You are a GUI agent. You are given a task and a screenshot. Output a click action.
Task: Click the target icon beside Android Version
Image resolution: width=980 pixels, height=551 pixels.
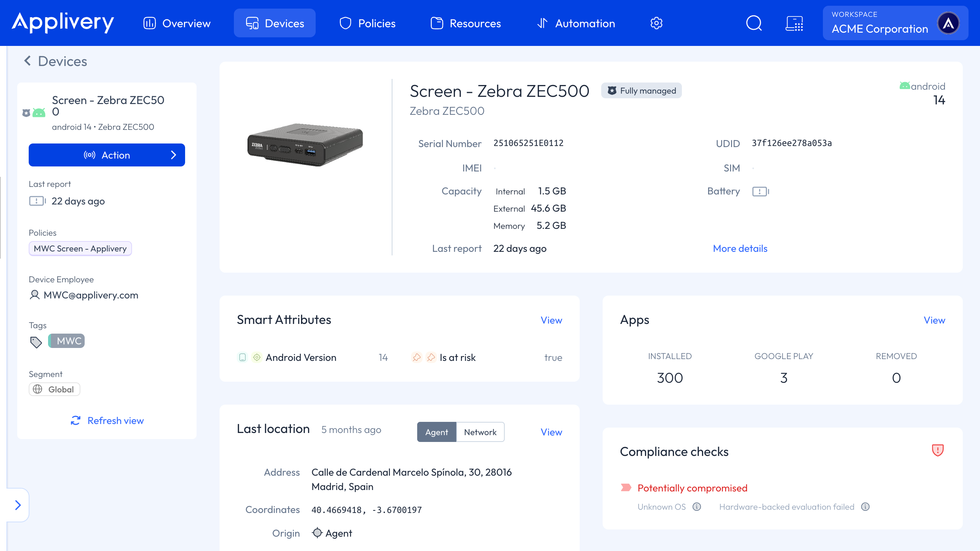[257, 357]
